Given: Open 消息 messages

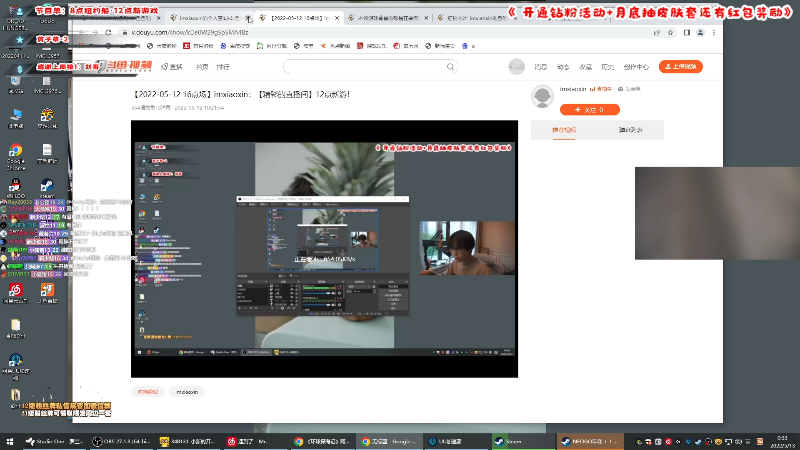Looking at the screenshot, I should click(x=541, y=67).
